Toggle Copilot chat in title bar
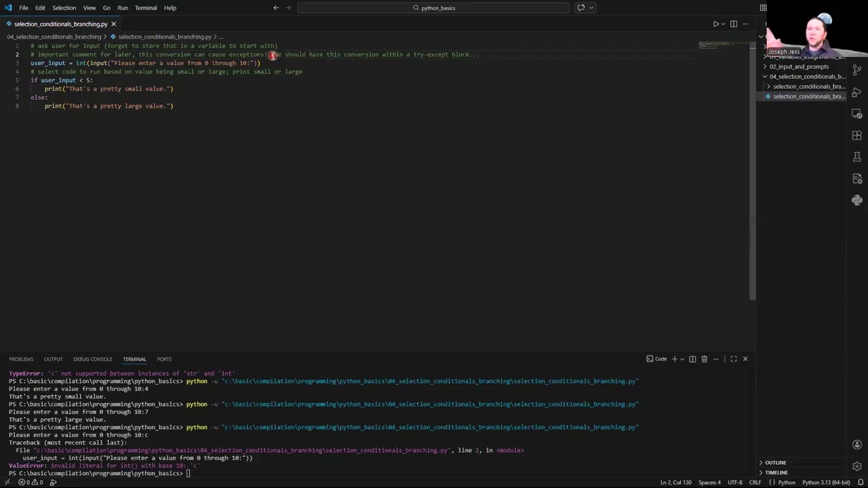Viewport: 868px width, 488px height. [581, 7]
